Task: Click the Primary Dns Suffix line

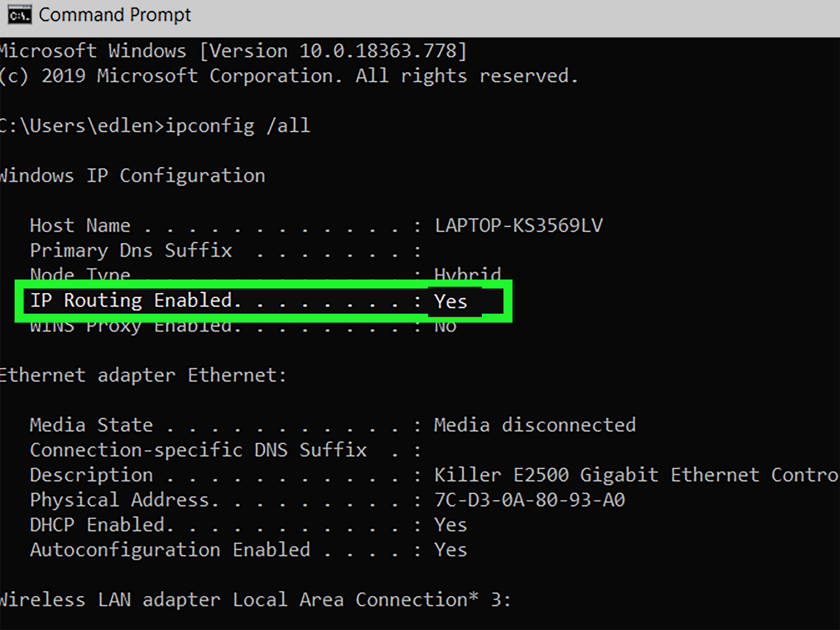Action: 226,251
